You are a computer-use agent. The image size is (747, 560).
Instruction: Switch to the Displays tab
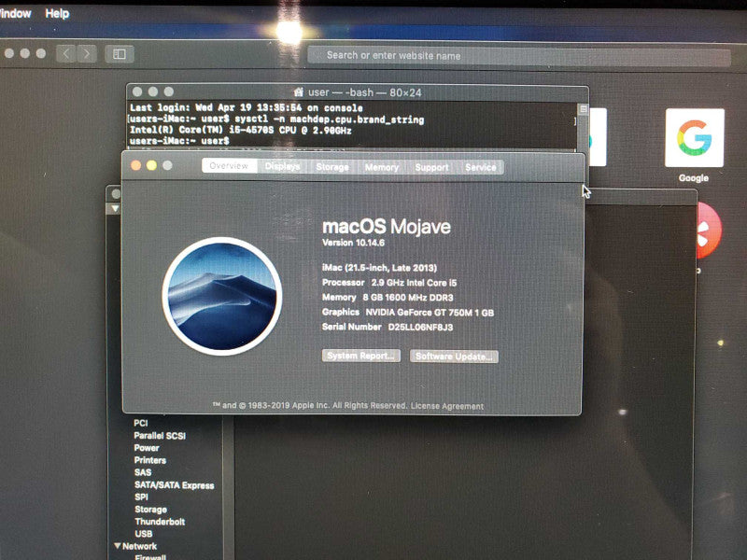(283, 166)
